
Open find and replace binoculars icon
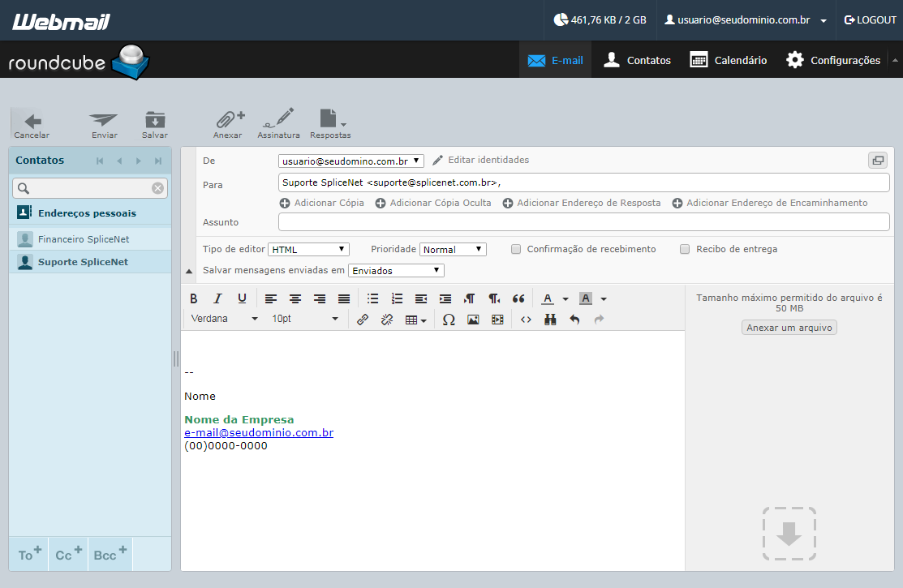pos(550,320)
